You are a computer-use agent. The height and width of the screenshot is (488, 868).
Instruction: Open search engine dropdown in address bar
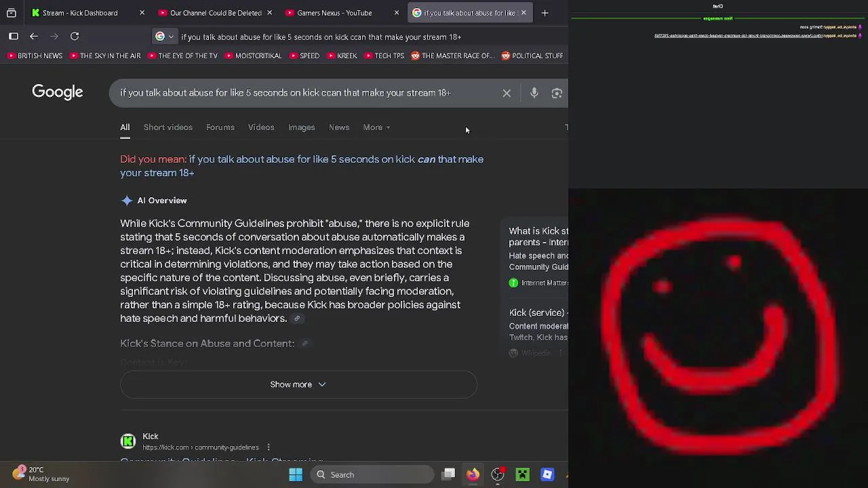coord(165,37)
